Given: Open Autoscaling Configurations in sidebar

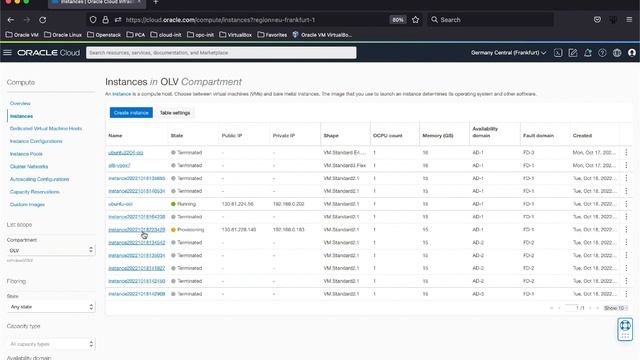Looking at the screenshot, I should [x=39, y=179].
